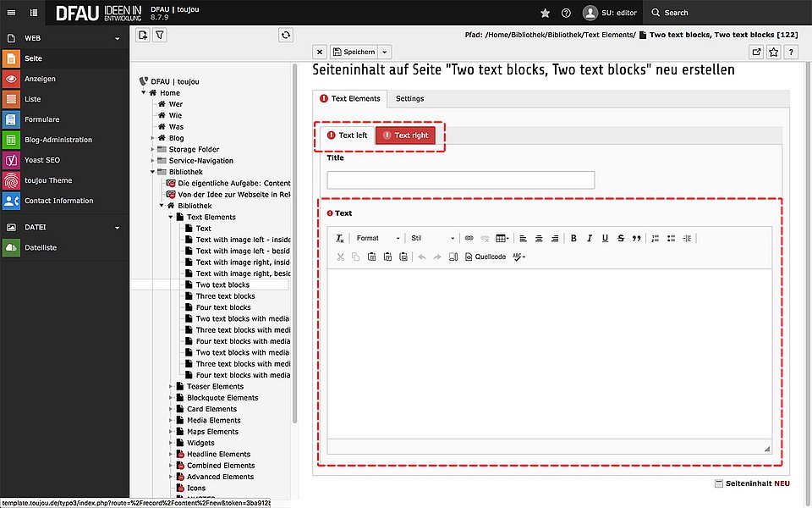Select Three text blocks in page tree
The width and height of the screenshot is (812, 508).
[x=225, y=296]
